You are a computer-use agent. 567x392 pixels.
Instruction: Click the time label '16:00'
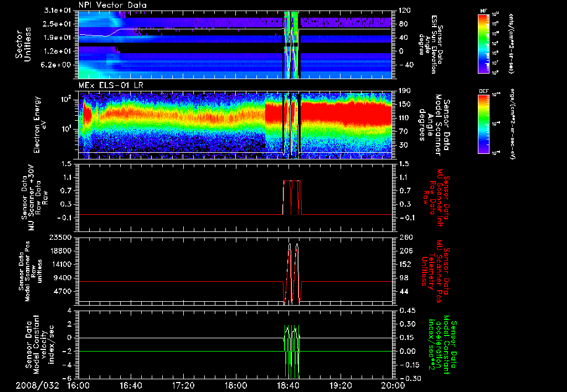79,385
